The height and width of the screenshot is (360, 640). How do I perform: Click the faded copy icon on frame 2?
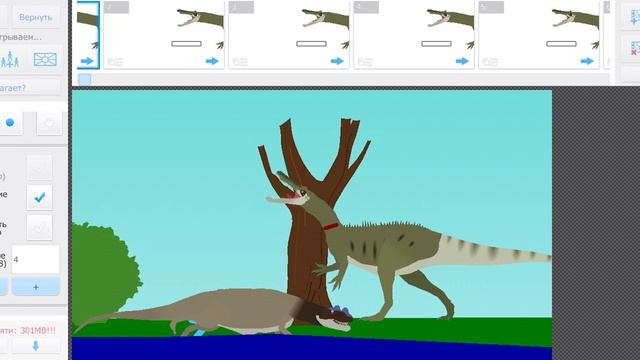[x=115, y=62]
